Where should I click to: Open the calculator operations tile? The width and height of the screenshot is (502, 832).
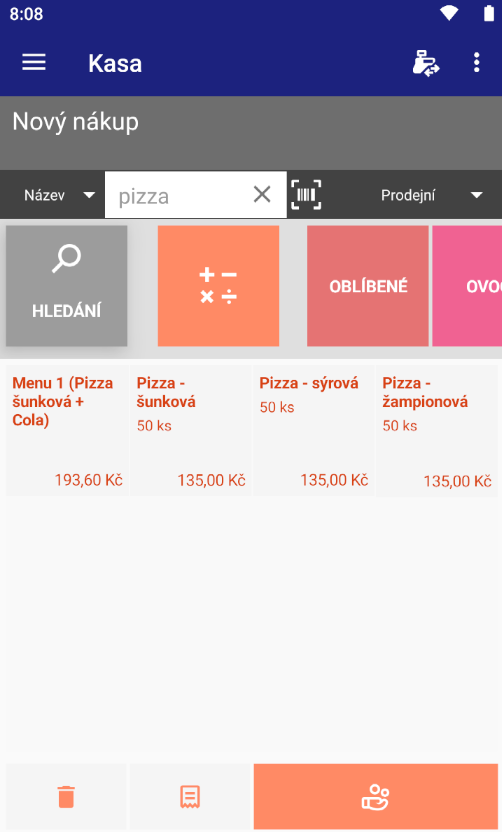[x=218, y=286]
